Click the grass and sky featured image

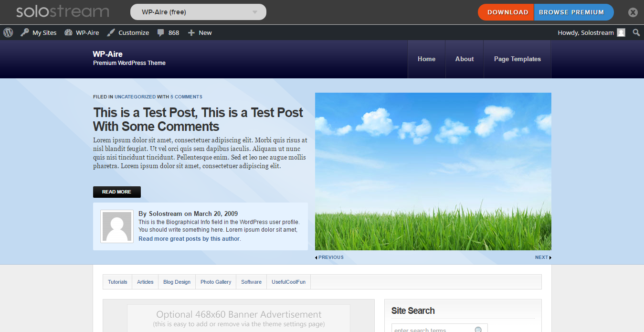433,171
